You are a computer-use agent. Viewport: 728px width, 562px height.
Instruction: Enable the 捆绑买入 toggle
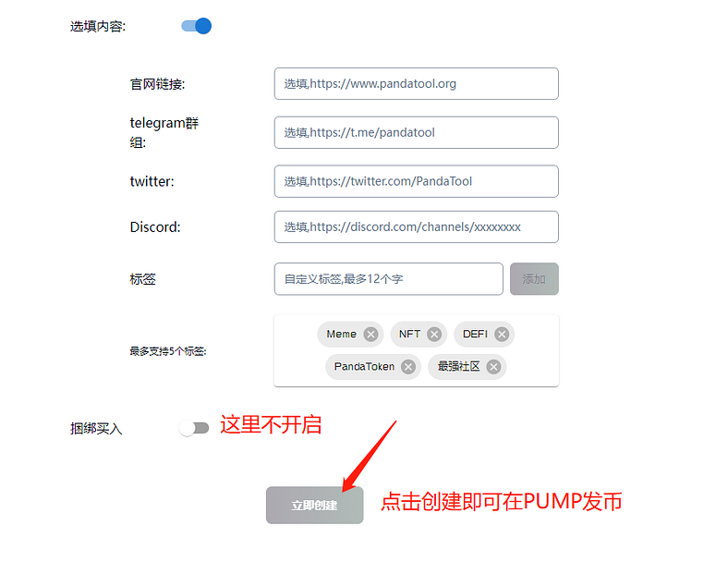pyautogui.click(x=194, y=428)
